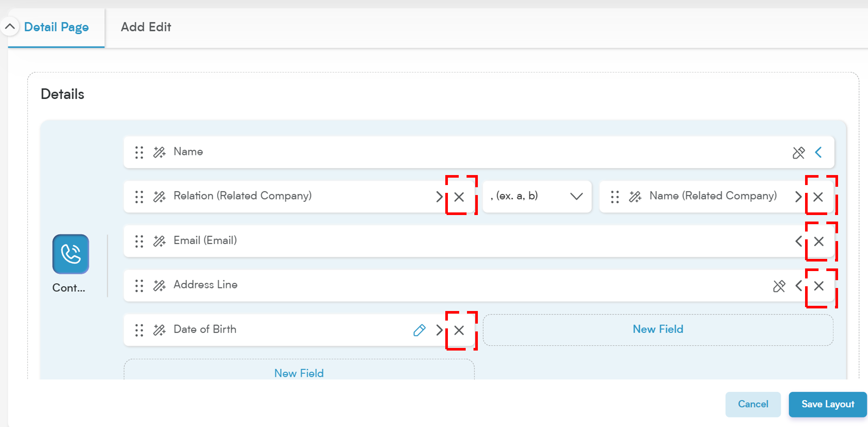Click left chevron on Address Line row

(x=799, y=286)
